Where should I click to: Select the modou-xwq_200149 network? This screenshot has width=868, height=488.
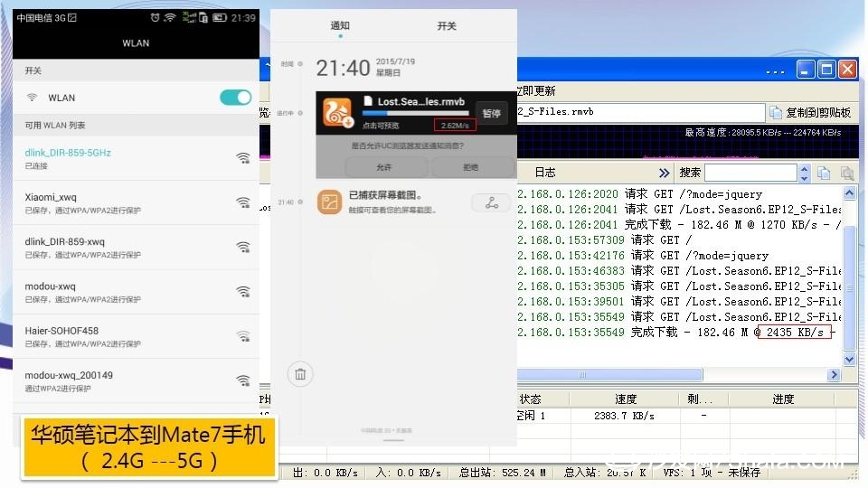tap(137, 380)
